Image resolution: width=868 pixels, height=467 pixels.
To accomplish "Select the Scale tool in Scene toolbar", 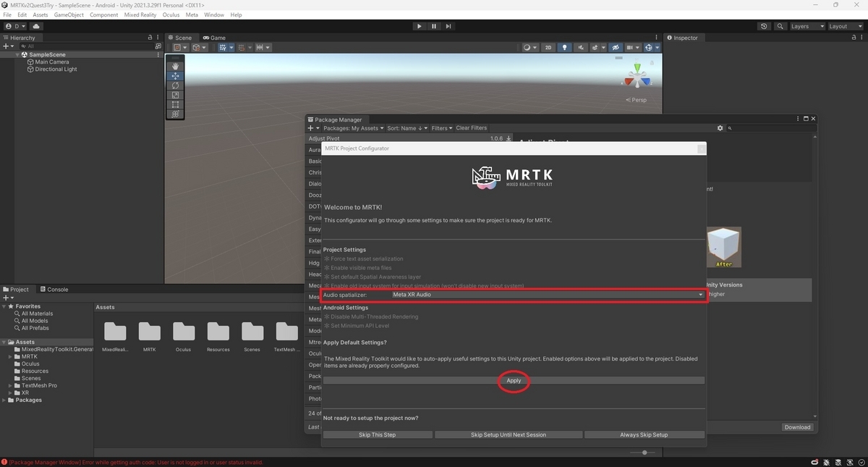I will click(174, 95).
